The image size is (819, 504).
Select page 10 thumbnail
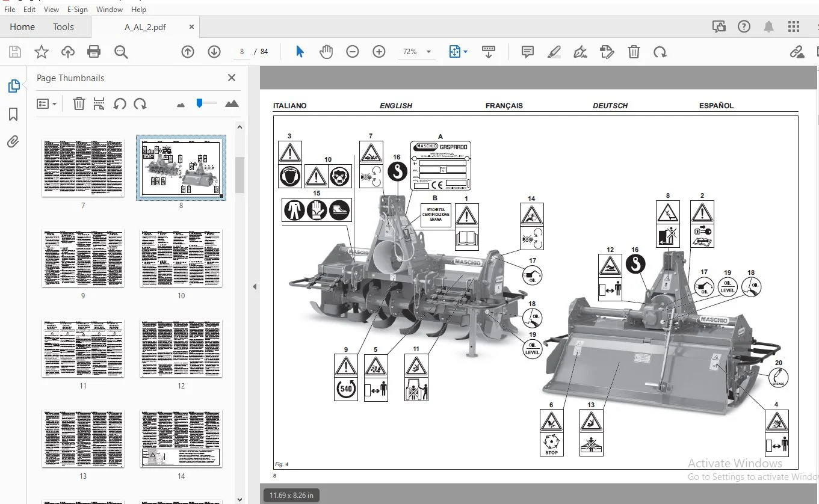coord(181,258)
